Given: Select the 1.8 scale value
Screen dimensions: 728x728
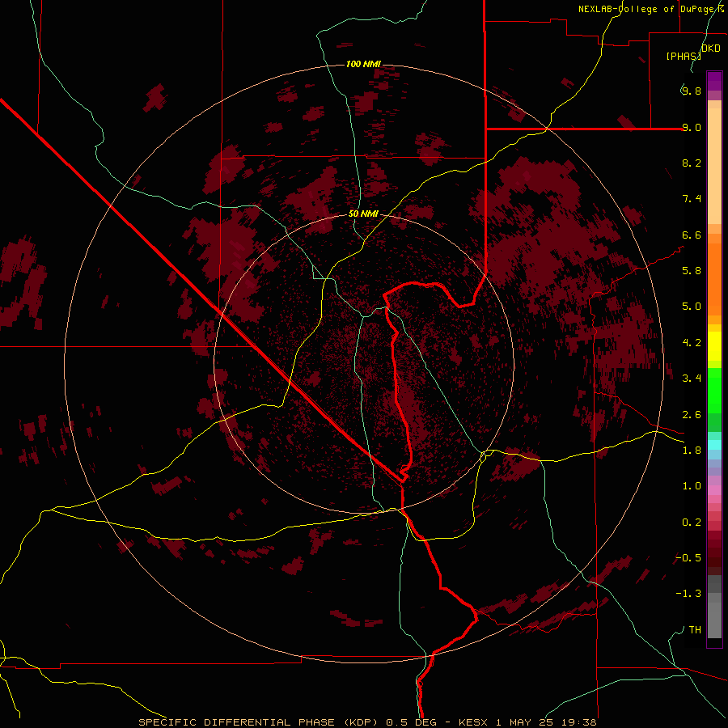Looking at the screenshot, I should pos(692,451).
